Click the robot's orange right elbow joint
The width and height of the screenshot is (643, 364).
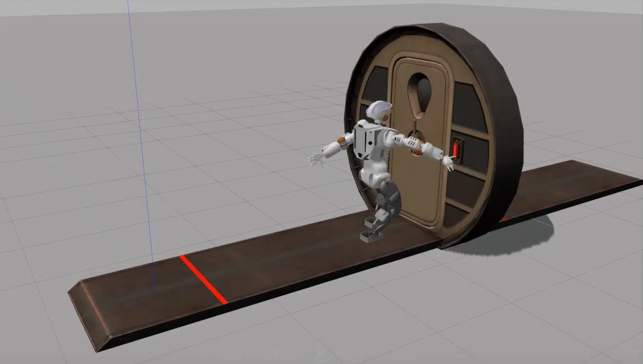(418, 151)
